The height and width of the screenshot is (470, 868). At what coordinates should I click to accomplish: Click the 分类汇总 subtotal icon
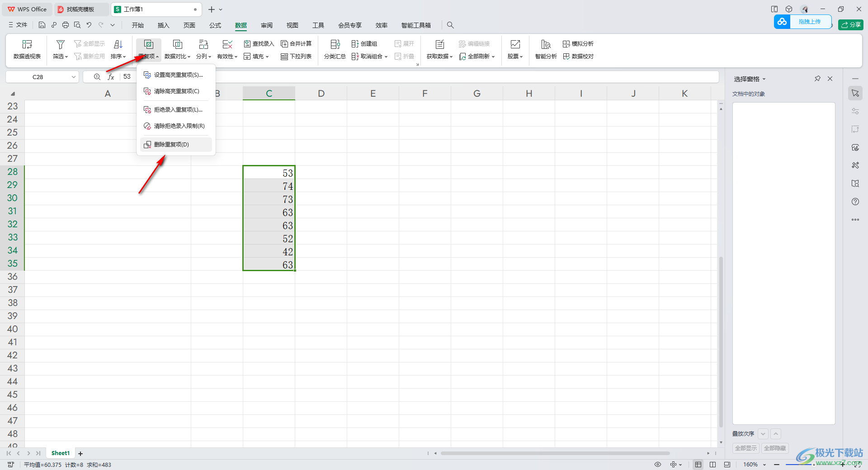pos(335,44)
